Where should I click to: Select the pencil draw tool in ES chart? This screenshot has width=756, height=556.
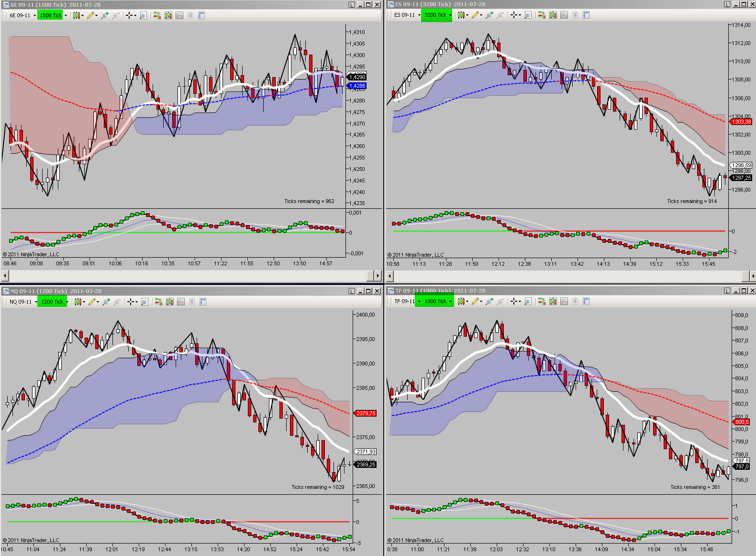pos(475,15)
